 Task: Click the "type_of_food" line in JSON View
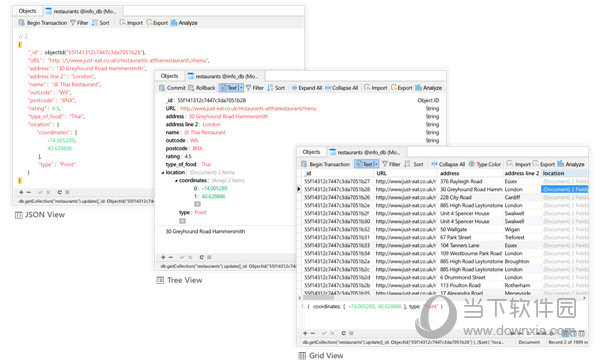click(x=57, y=116)
